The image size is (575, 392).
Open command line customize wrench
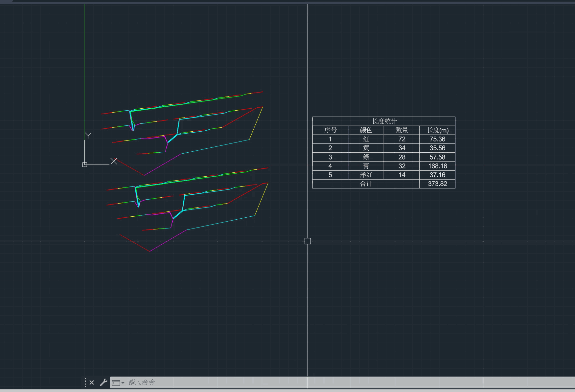point(103,382)
